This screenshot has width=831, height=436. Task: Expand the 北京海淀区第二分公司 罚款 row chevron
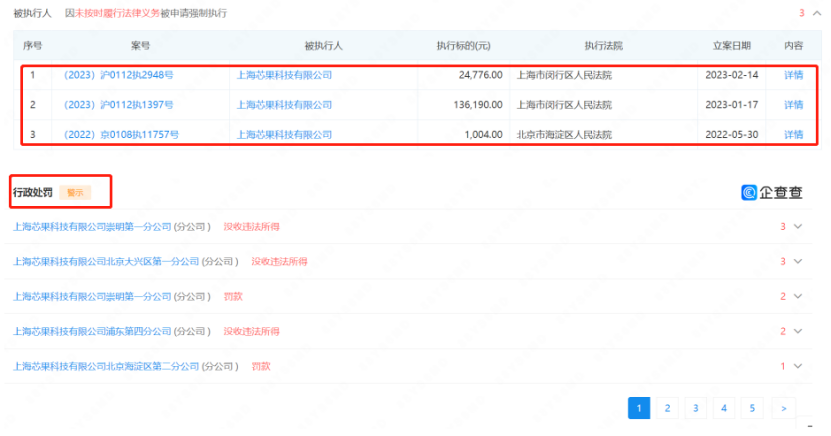tap(798, 367)
